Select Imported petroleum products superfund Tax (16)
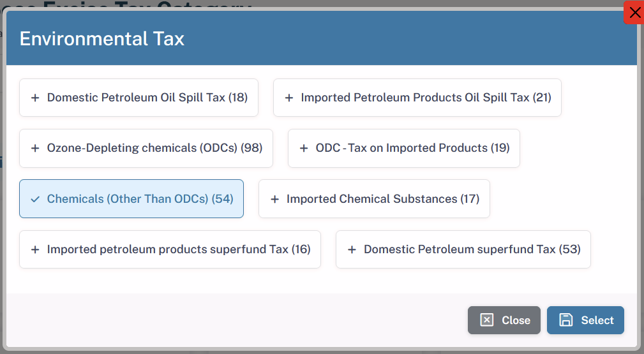644x354 pixels. click(x=170, y=249)
